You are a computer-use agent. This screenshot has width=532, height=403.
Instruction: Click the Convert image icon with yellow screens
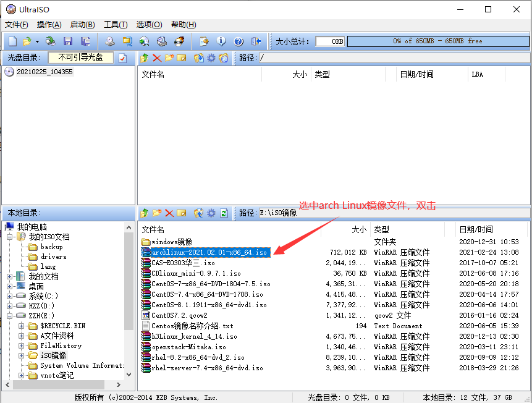127,41
